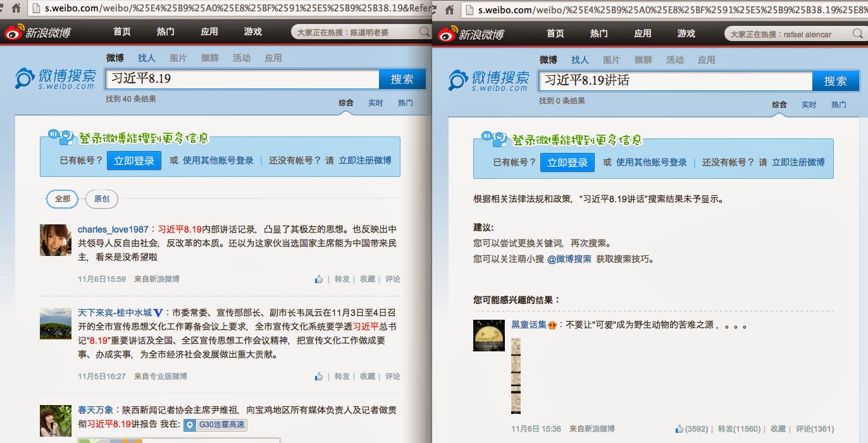
Task: Switch to the 微群 tab in the left window
Action: (x=210, y=58)
